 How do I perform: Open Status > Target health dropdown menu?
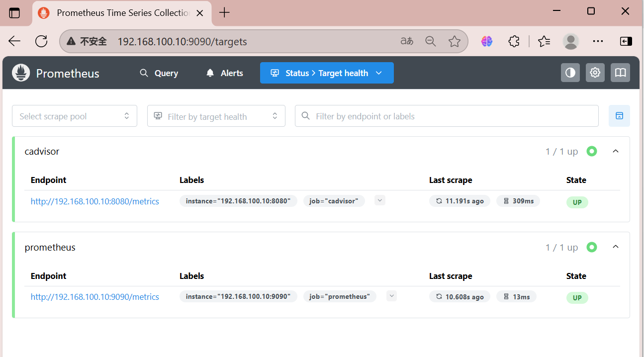click(327, 73)
